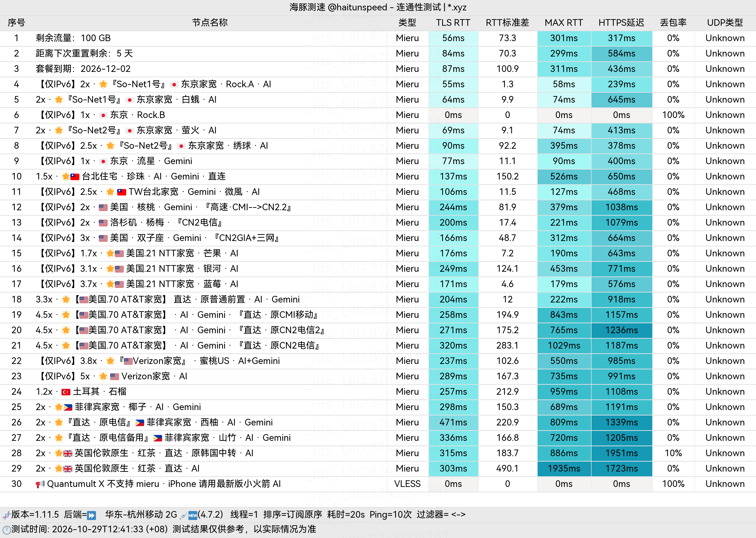The image size is (756, 538).
Task: Click the UK flag icon in row 28
Action: click(68, 454)
